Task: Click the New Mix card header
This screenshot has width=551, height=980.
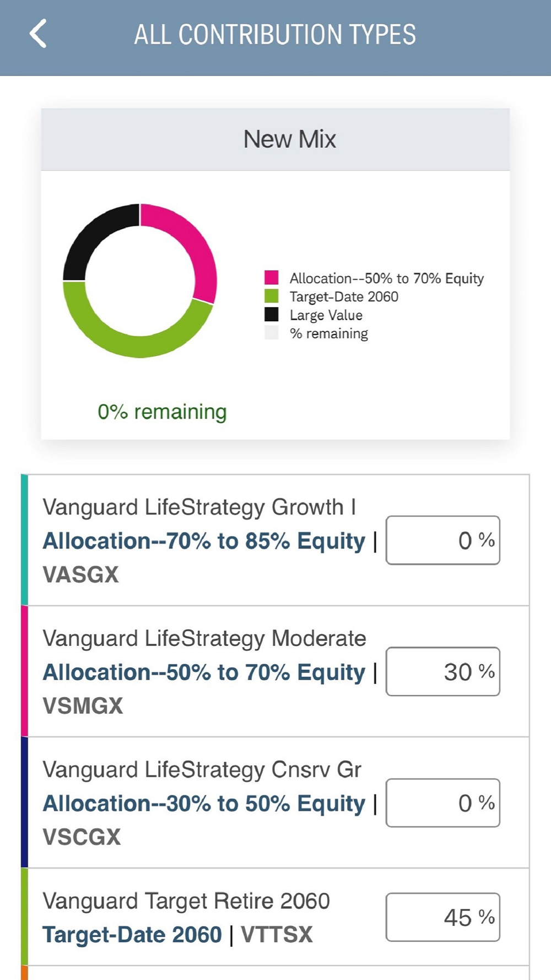Action: click(x=275, y=139)
